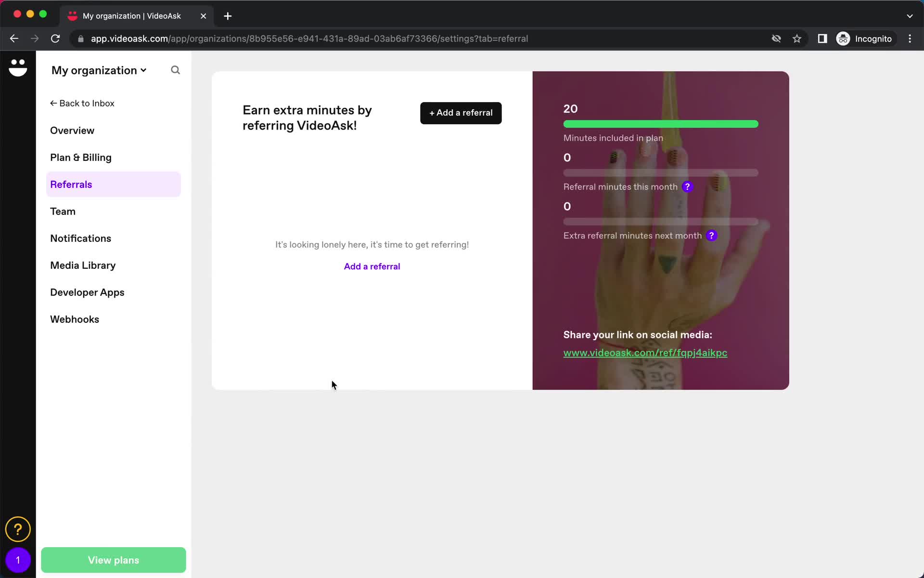Viewport: 924px width, 578px height.
Task: Go Back to Inbox
Action: coord(82,103)
